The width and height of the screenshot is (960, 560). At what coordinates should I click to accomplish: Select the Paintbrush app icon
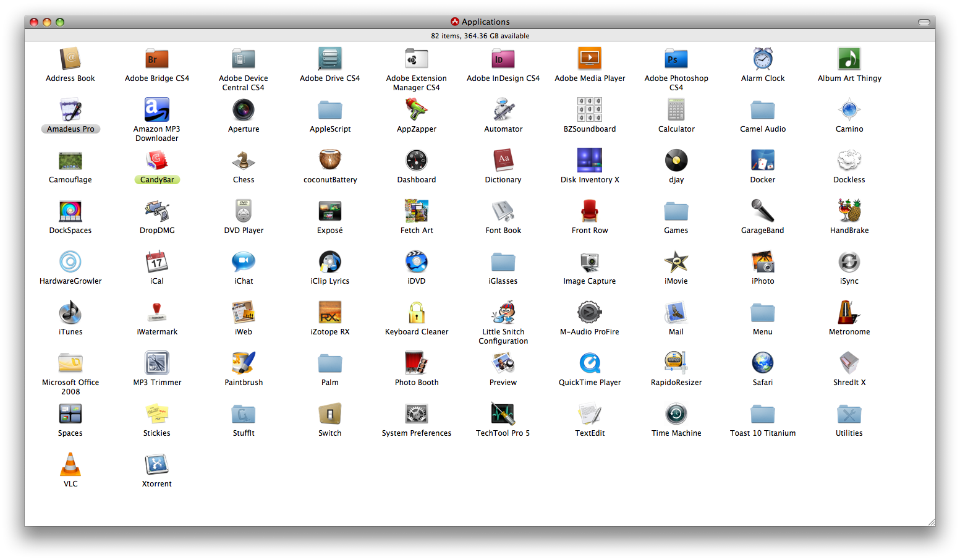244,363
